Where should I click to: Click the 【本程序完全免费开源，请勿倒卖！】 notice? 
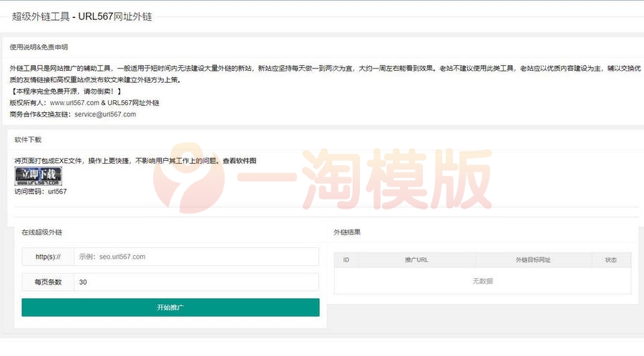[66, 92]
